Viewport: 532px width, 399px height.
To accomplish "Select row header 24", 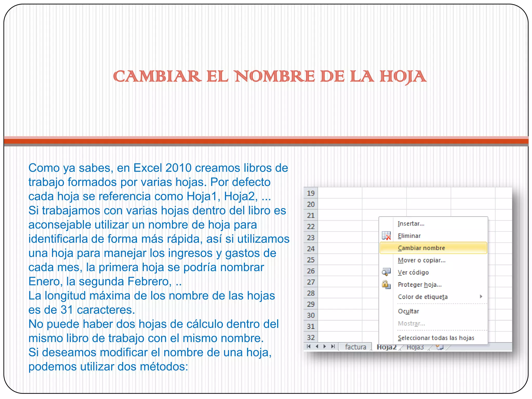I will [311, 249].
